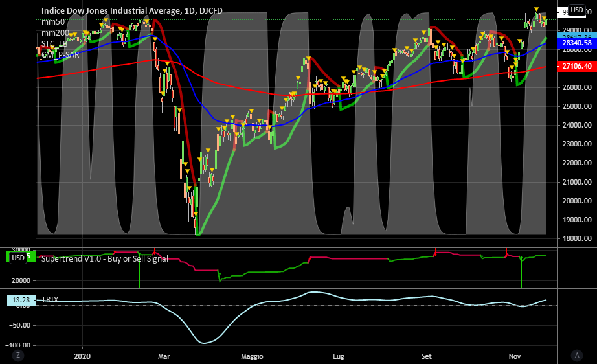Click the -50.00 label on TRIX axis
The image size is (597, 364).
click(x=21, y=325)
